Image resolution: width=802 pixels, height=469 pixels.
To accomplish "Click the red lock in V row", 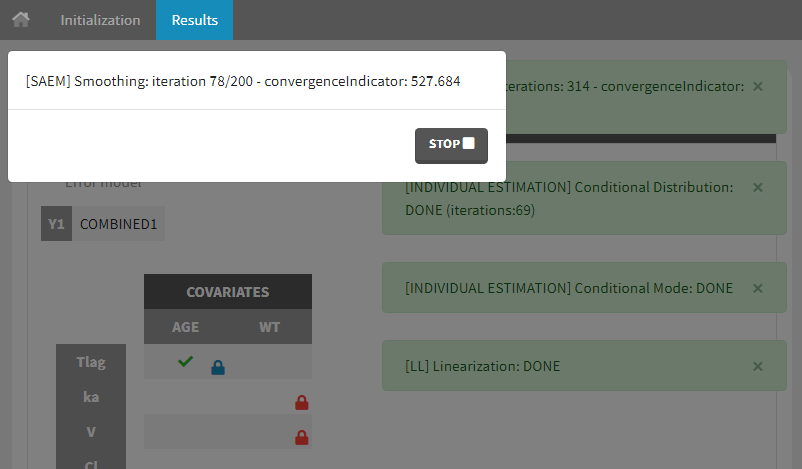I will click(x=301, y=437).
